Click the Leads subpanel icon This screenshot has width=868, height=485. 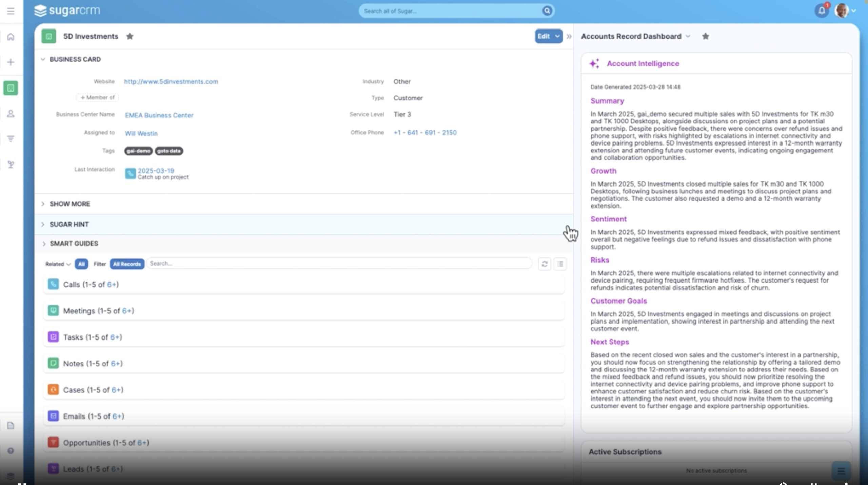(x=53, y=469)
